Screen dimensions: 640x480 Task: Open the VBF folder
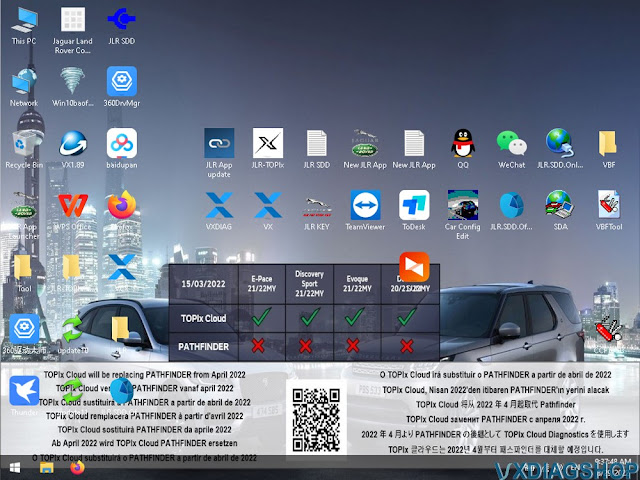click(609, 149)
